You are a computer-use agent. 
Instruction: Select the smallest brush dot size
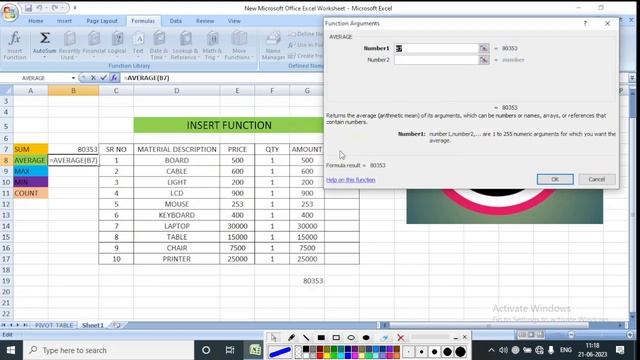tap(409, 351)
